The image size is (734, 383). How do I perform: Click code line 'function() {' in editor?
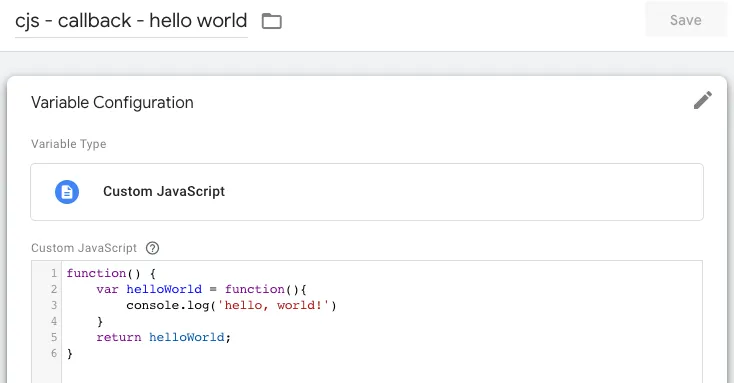(111, 273)
